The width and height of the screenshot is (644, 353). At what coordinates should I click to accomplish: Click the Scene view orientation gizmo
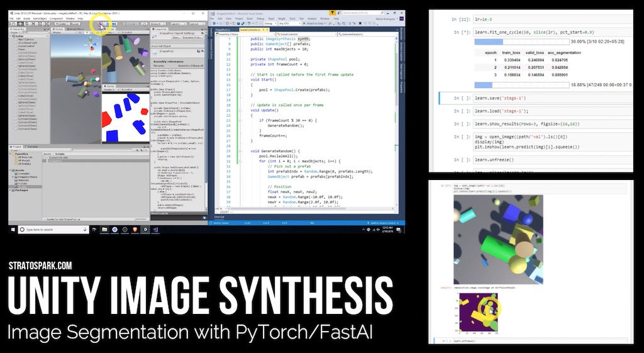tap(91, 43)
